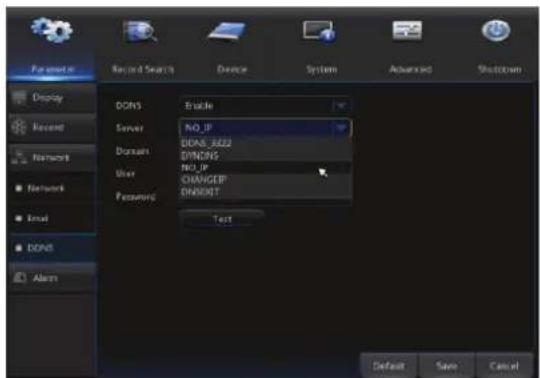Select the DDNS sub-item

click(x=52, y=248)
